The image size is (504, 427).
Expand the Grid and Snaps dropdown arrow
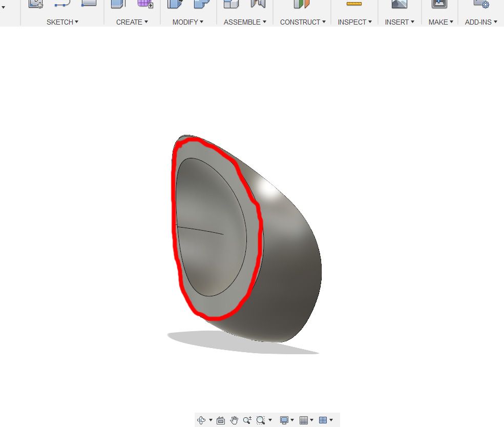pyautogui.click(x=312, y=420)
